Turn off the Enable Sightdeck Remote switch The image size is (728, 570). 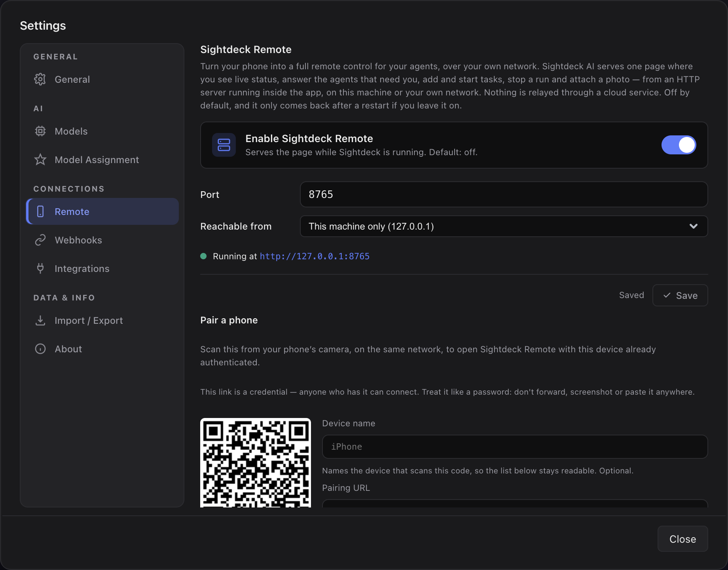[679, 145]
